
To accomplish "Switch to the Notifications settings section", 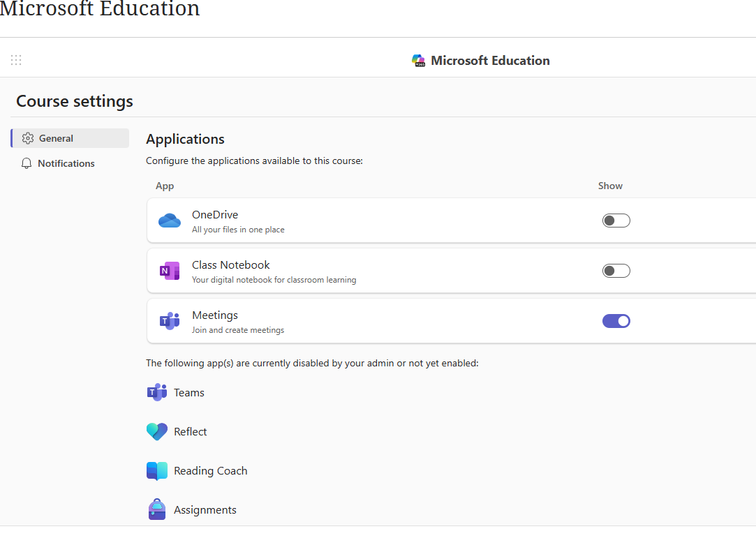I will tap(66, 163).
